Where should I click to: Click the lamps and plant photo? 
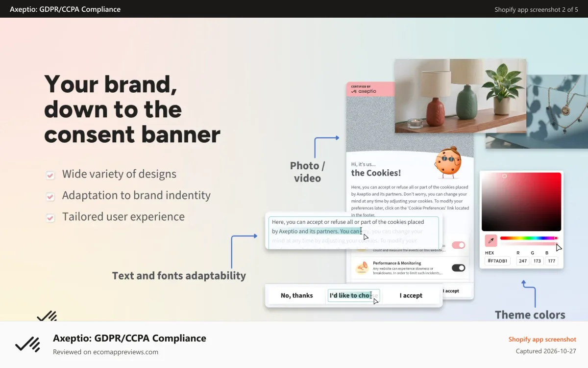(460, 96)
